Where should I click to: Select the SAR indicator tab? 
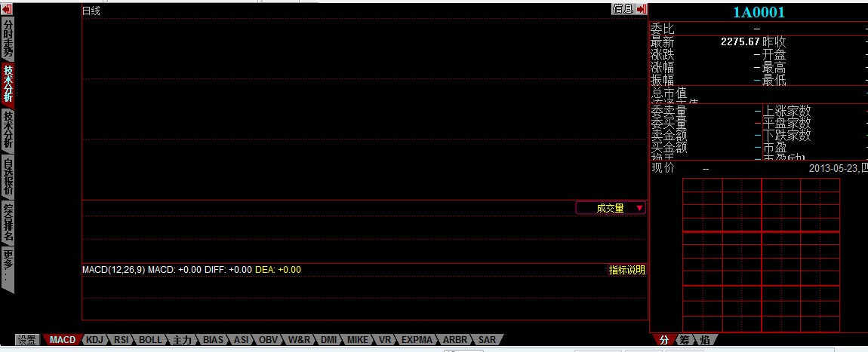(488, 340)
